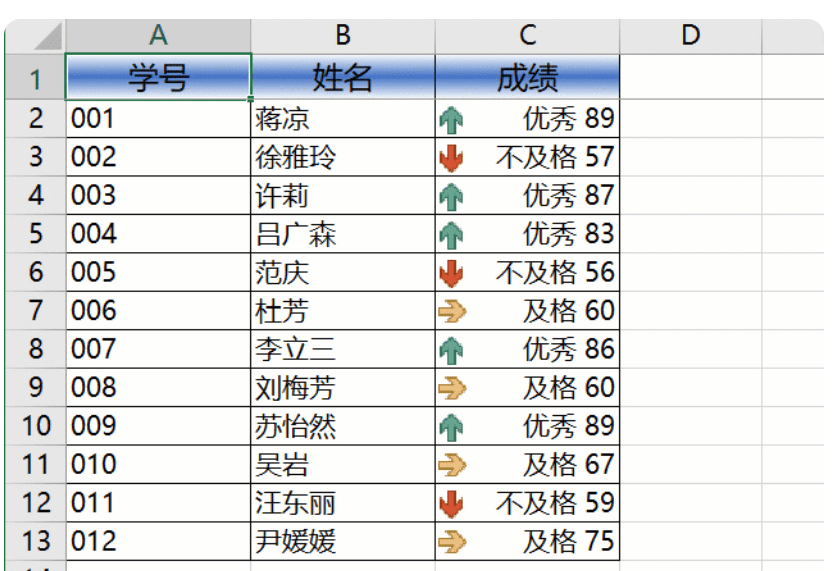Select row 10 header
The image size is (832, 571).
coord(35,426)
